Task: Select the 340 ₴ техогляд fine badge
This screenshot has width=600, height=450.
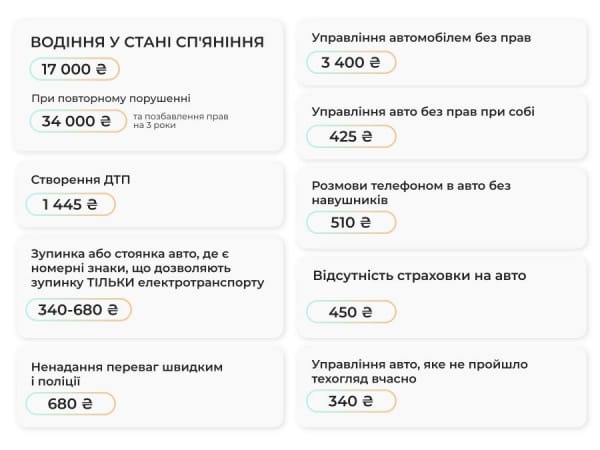Action: click(351, 401)
